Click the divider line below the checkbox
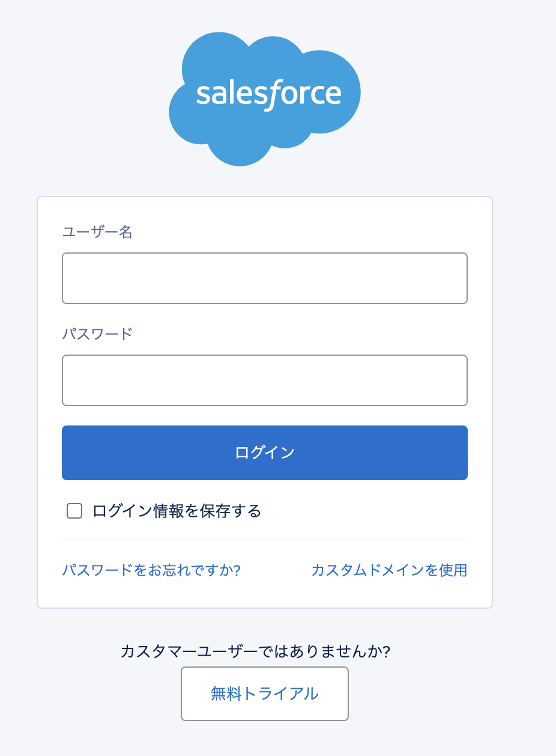556x756 pixels. pos(264,540)
